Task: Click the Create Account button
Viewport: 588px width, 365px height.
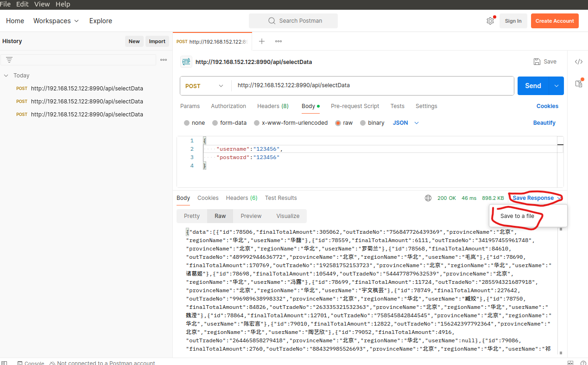Action: point(555,21)
